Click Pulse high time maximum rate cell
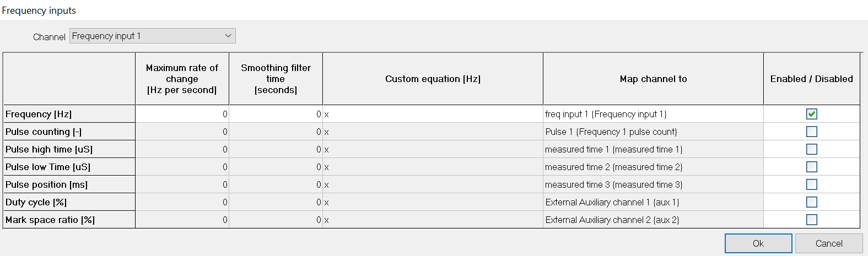Screen dimensions: 868x256 [182, 149]
